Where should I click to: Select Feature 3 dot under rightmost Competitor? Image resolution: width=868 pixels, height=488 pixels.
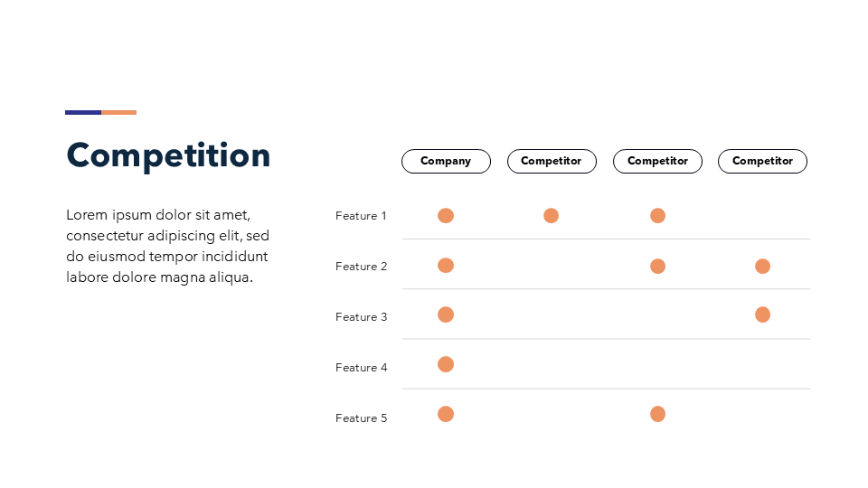tap(762, 314)
